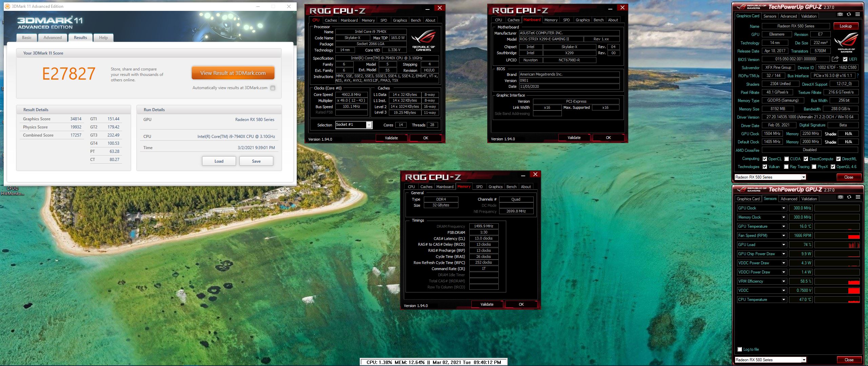
Task: Open Bench tab in the CPU-Z Mainboard window
Action: click(598, 20)
